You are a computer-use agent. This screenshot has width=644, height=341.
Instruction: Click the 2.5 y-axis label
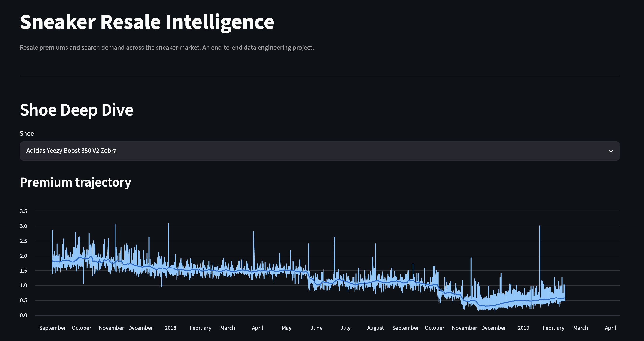tap(24, 241)
